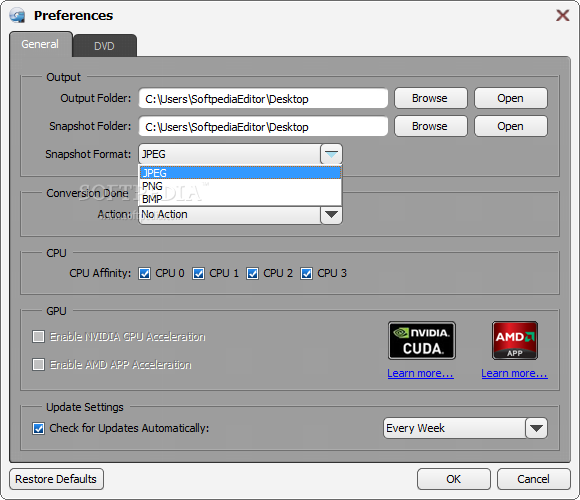Click the Cancel button
Image resolution: width=580 pixels, height=500 pixels.
click(533, 479)
